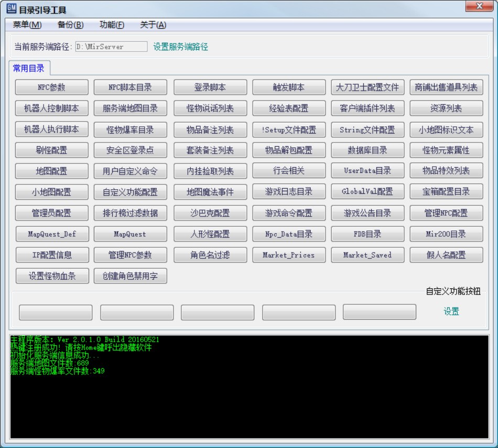Click 安全区登录点 button
This screenshot has width=498, height=448.
pos(130,150)
